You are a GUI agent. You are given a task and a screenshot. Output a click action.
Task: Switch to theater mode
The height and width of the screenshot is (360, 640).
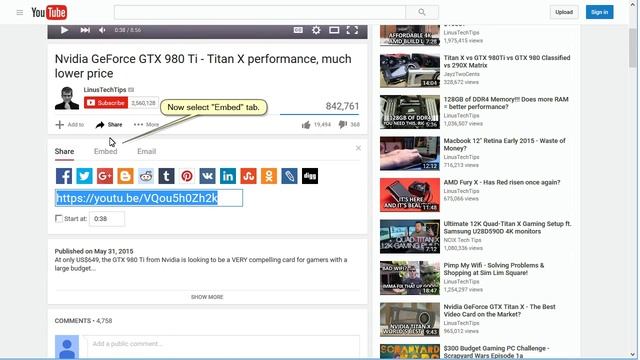click(x=334, y=30)
